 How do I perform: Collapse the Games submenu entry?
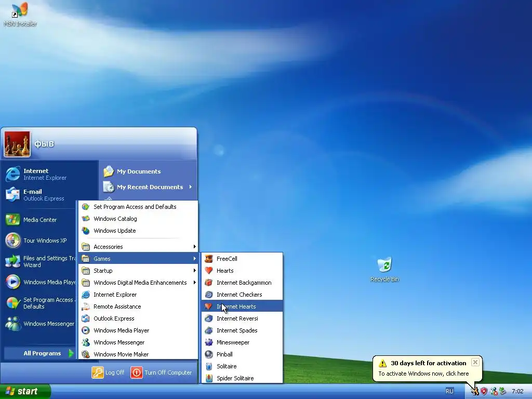[x=138, y=259]
